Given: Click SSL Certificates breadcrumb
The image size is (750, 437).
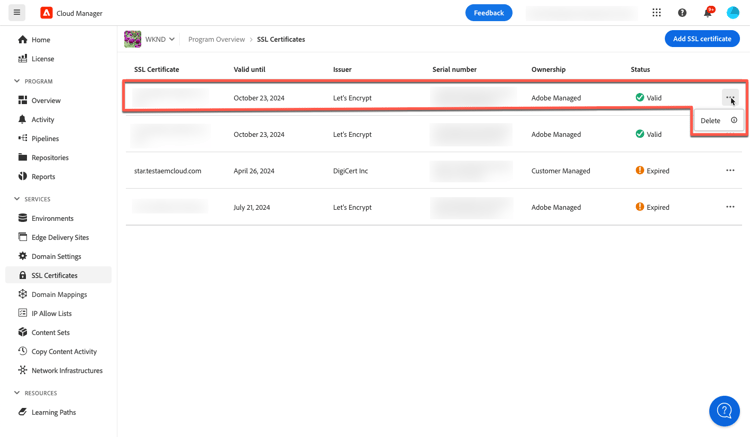Looking at the screenshot, I should pos(281,39).
